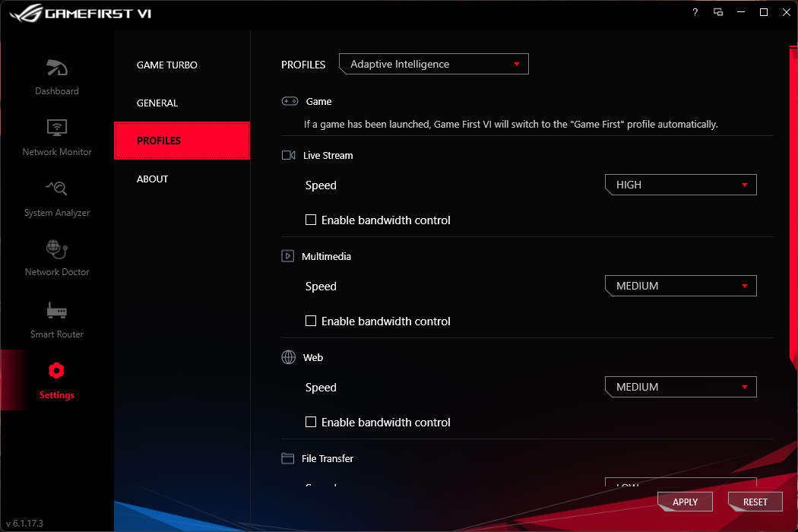Screen dimensions: 798x532
Task: Click the File Transfer folder icon
Action: (287, 458)
